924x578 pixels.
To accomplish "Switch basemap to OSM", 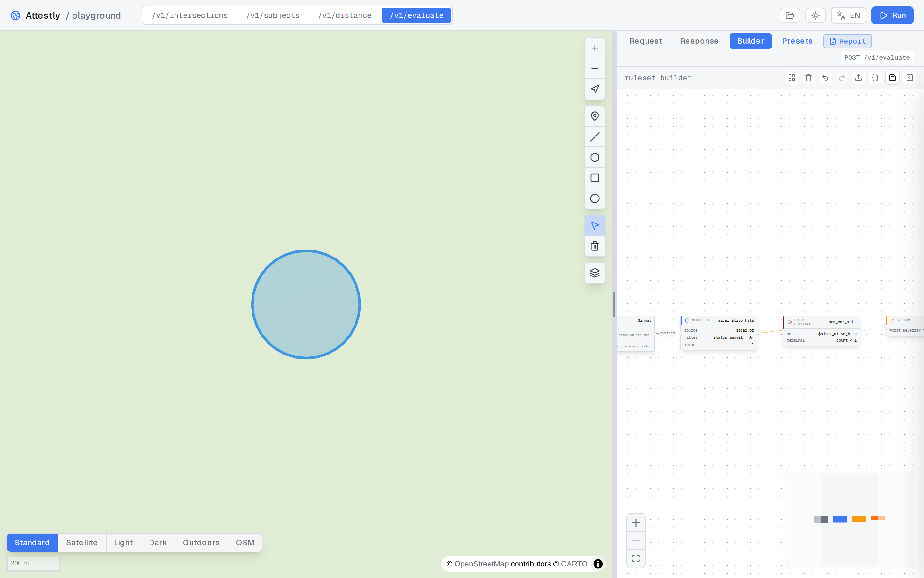I will click(245, 542).
